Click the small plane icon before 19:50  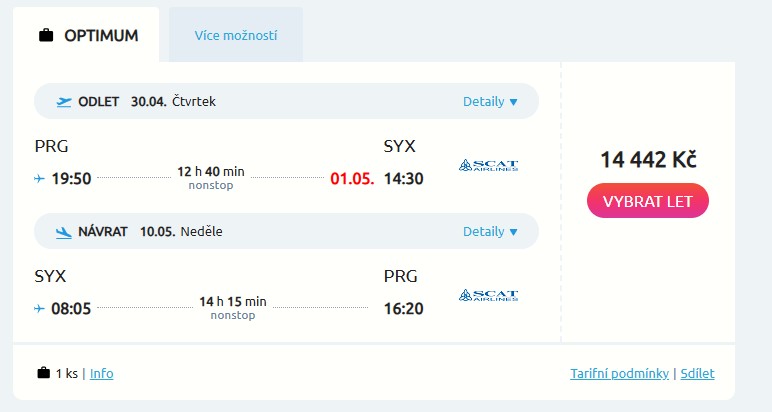pos(39,179)
